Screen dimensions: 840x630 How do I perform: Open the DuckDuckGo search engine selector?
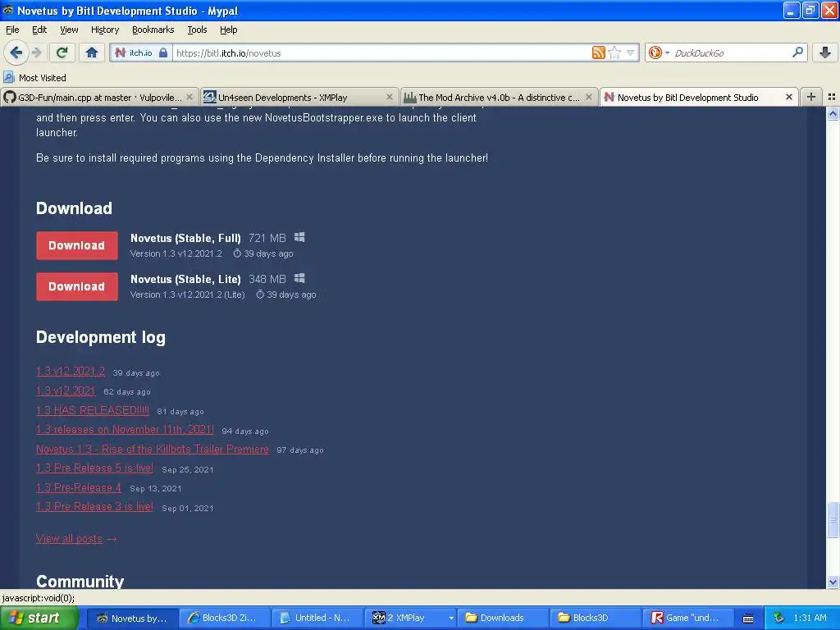pos(659,52)
